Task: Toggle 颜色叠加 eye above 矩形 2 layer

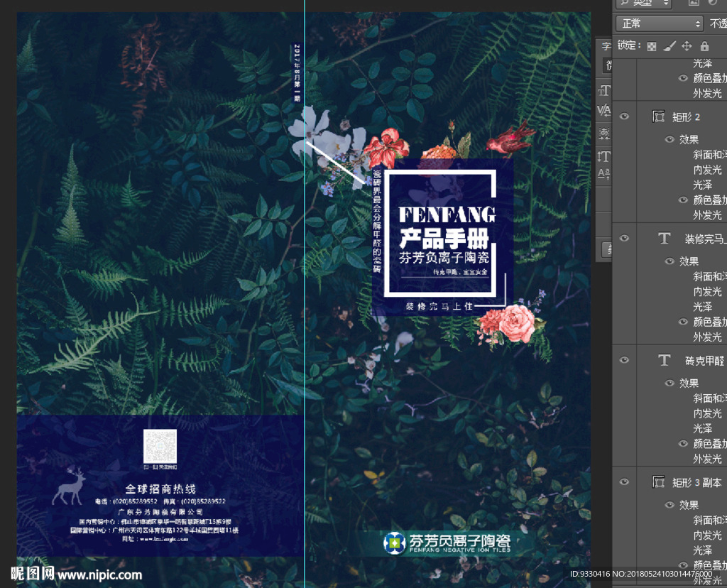Action: coord(683,78)
